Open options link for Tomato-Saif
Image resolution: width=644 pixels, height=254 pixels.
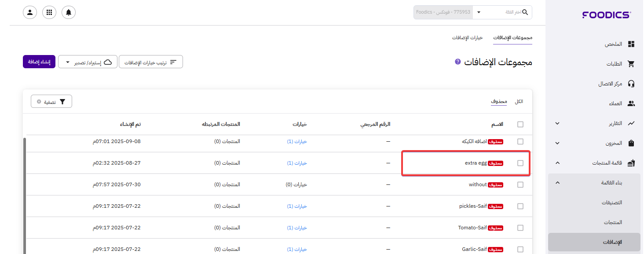coord(297,228)
